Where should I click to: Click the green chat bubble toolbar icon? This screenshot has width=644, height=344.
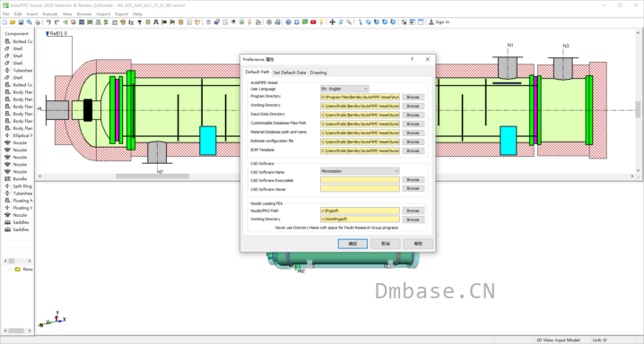(305, 22)
